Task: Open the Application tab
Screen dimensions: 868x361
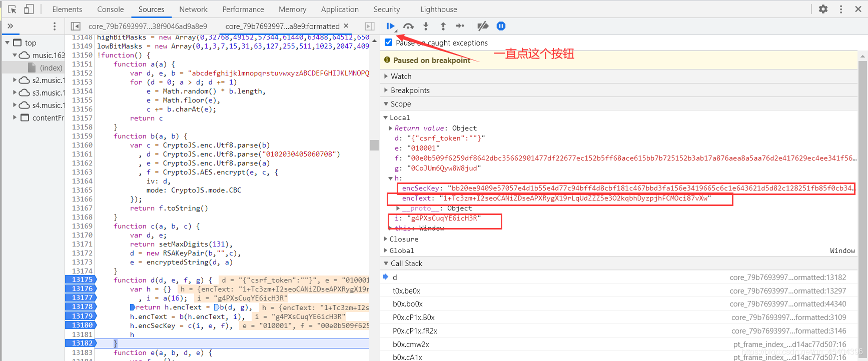Action: (x=340, y=9)
